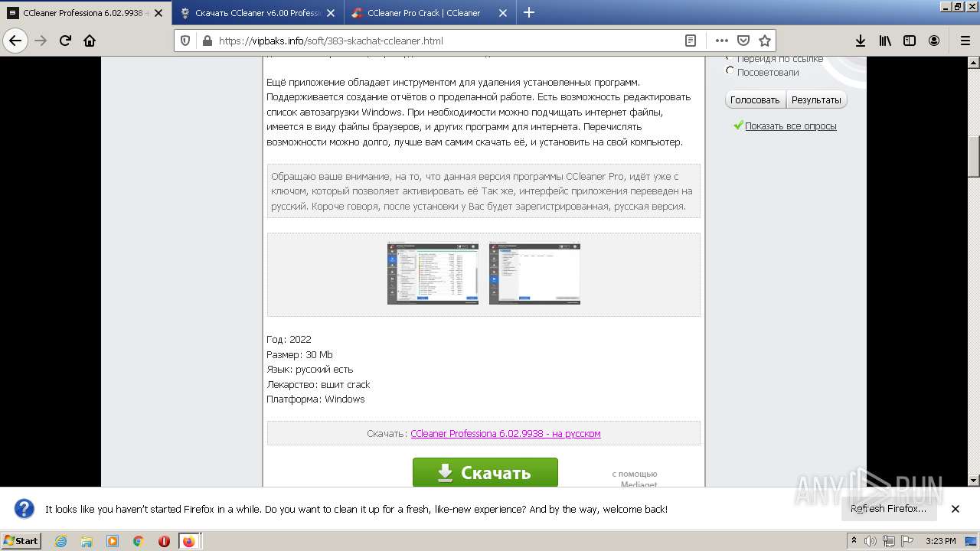Image resolution: width=980 pixels, height=551 pixels.
Task: Open the Windows Start menu
Action: [21, 540]
